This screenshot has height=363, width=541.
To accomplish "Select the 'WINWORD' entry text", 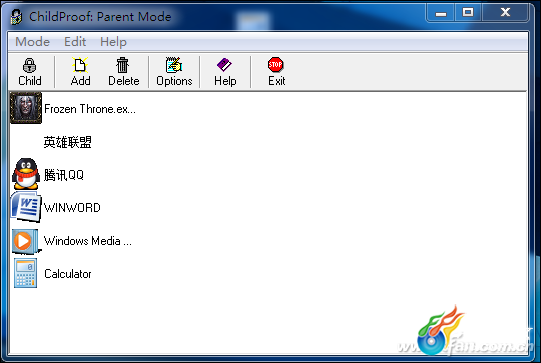I will [x=72, y=208].
